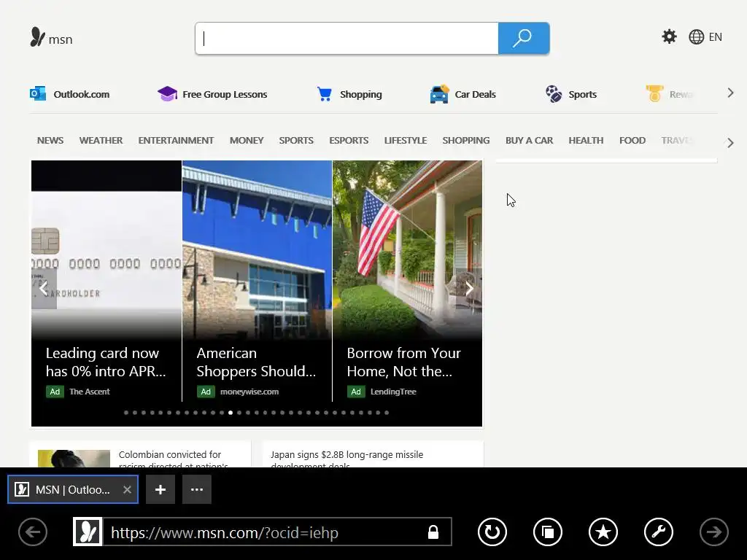This screenshot has width=747, height=560.
Task: Open tab options ellipsis button
Action: pos(197,489)
